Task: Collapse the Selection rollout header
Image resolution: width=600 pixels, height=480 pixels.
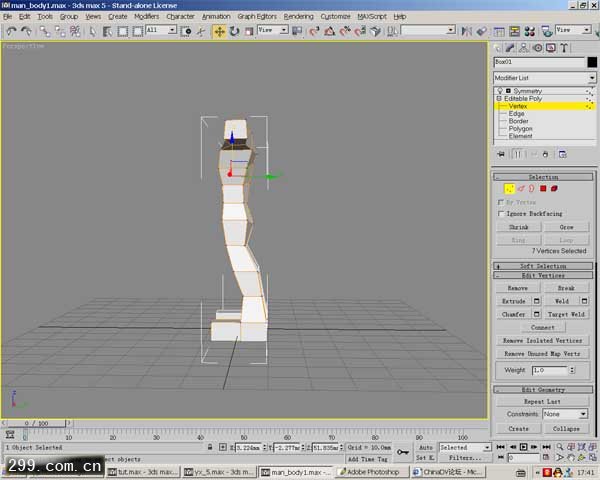Action: point(543,177)
